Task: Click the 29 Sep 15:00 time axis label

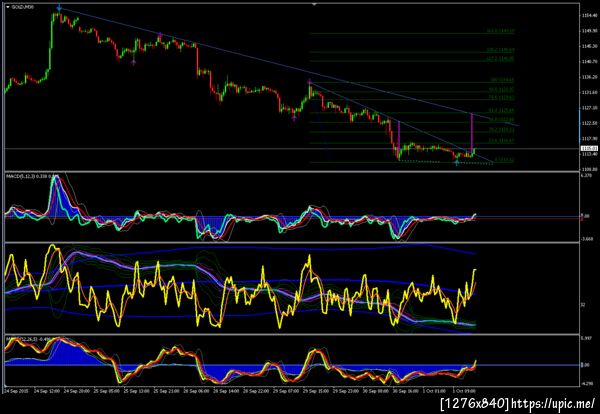Action: [316, 391]
